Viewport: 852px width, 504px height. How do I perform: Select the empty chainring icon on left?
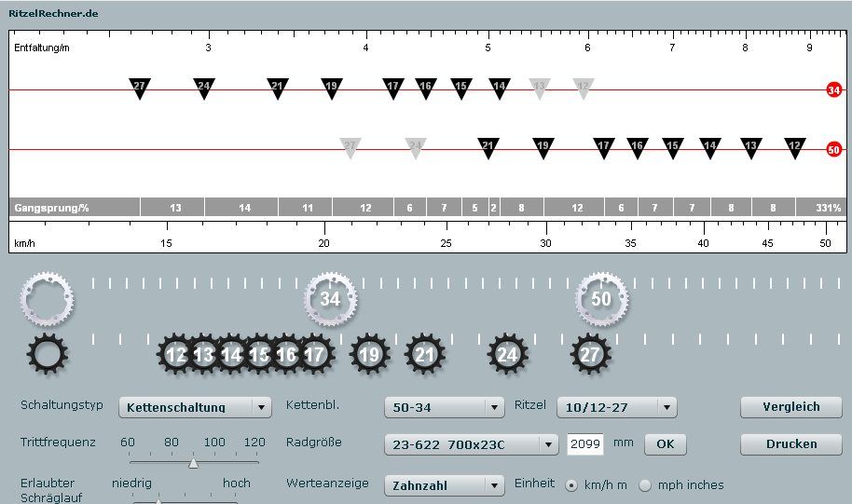click(47, 298)
